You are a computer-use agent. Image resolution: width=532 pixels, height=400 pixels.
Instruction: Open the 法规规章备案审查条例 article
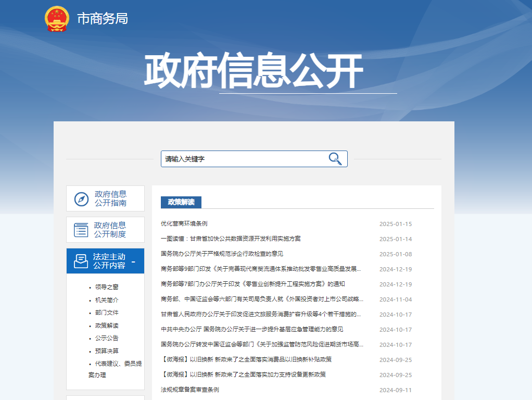coord(190,390)
